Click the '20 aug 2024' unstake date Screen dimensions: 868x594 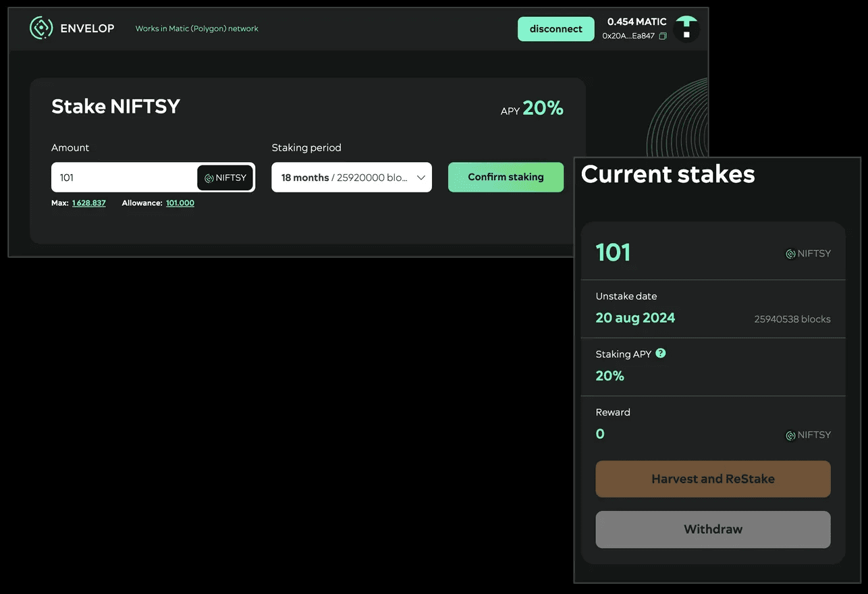635,318
